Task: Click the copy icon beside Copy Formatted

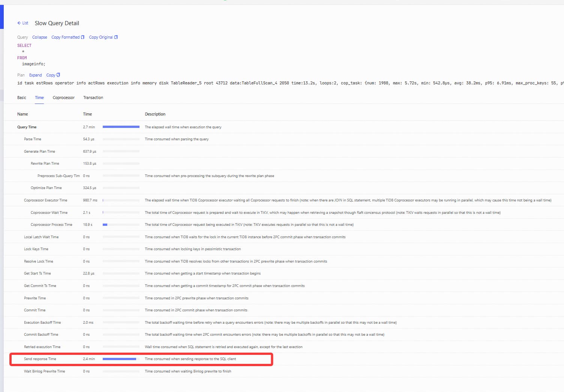Action: point(82,37)
